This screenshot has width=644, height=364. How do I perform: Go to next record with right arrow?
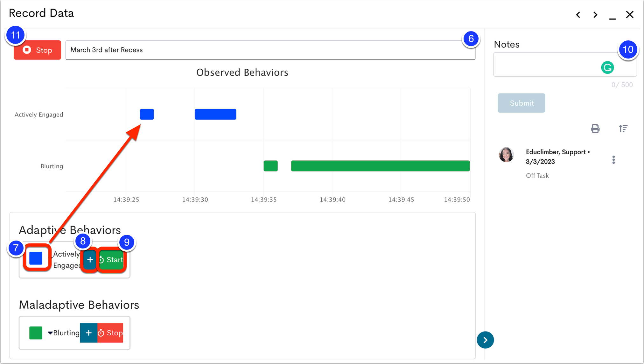[595, 15]
